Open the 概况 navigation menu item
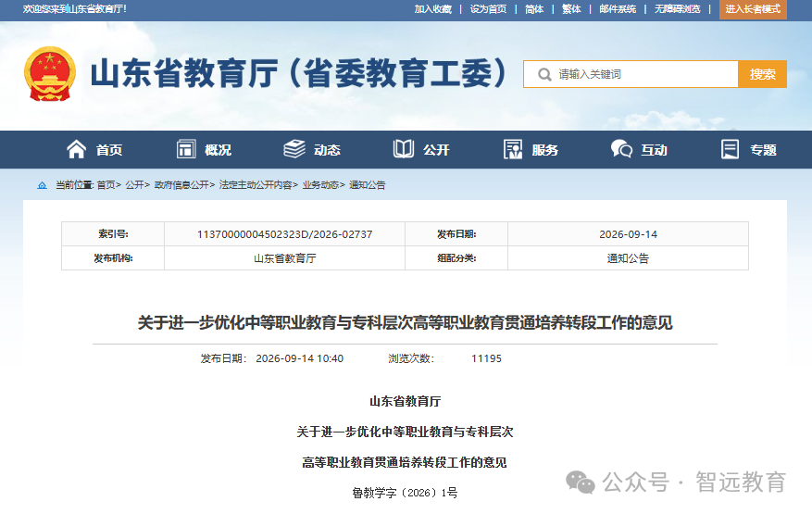This screenshot has height=514, width=812. tap(218, 150)
